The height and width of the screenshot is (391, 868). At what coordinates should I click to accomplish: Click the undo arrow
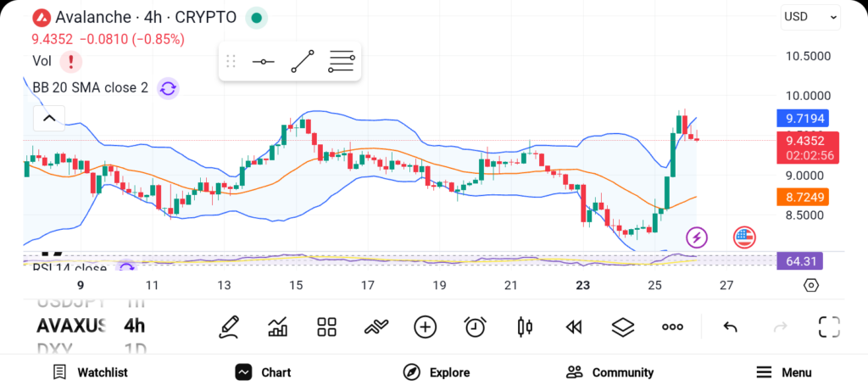point(730,327)
